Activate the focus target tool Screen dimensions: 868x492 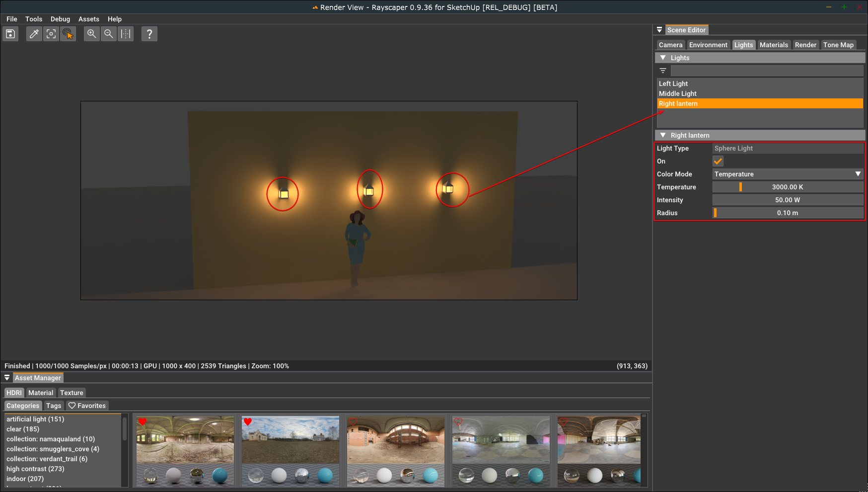tap(51, 34)
